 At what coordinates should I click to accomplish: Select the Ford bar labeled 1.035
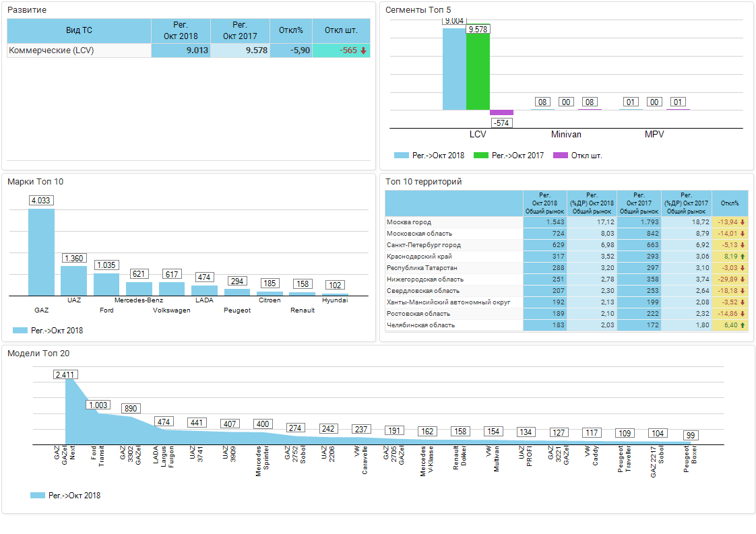pos(106,284)
